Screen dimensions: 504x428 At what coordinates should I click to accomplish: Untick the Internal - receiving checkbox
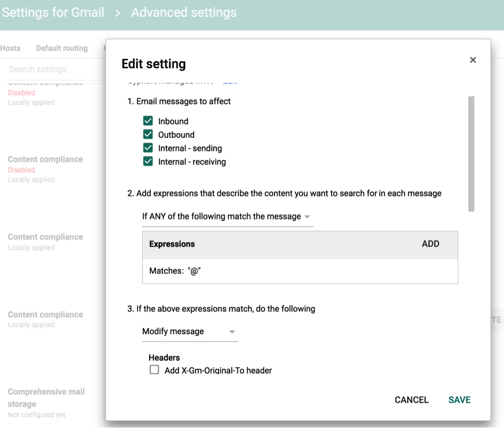click(148, 162)
